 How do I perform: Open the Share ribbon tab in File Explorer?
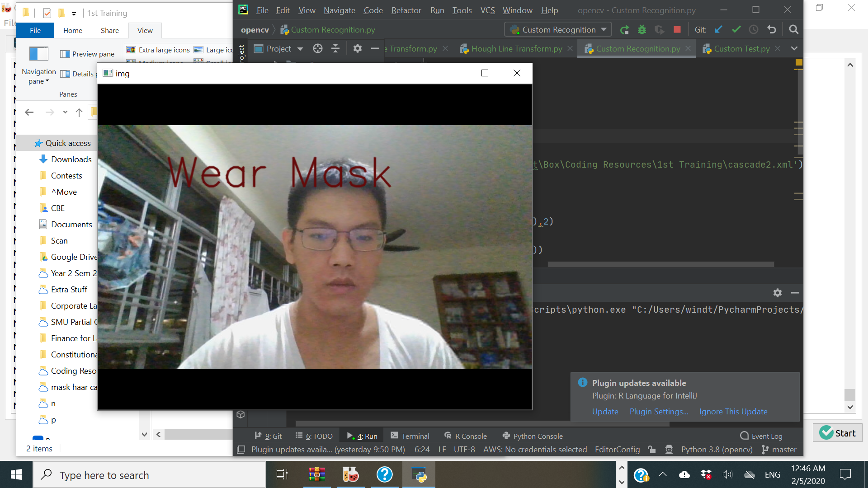pos(110,31)
